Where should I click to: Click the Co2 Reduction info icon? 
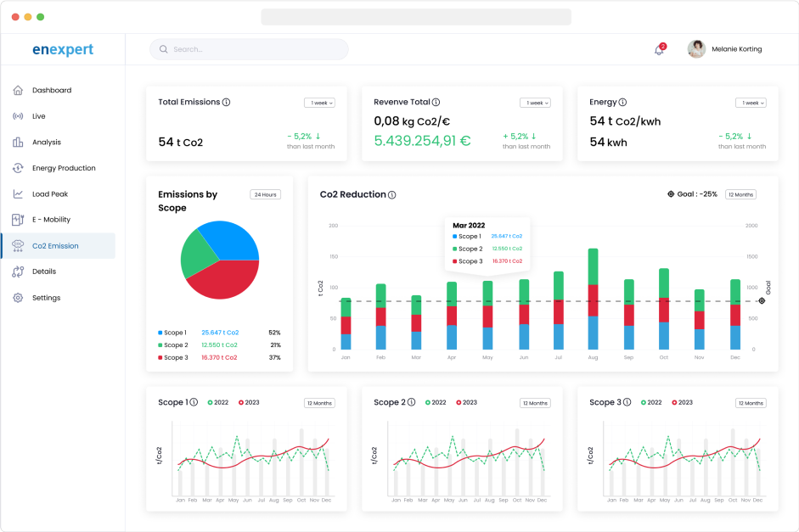tap(391, 195)
